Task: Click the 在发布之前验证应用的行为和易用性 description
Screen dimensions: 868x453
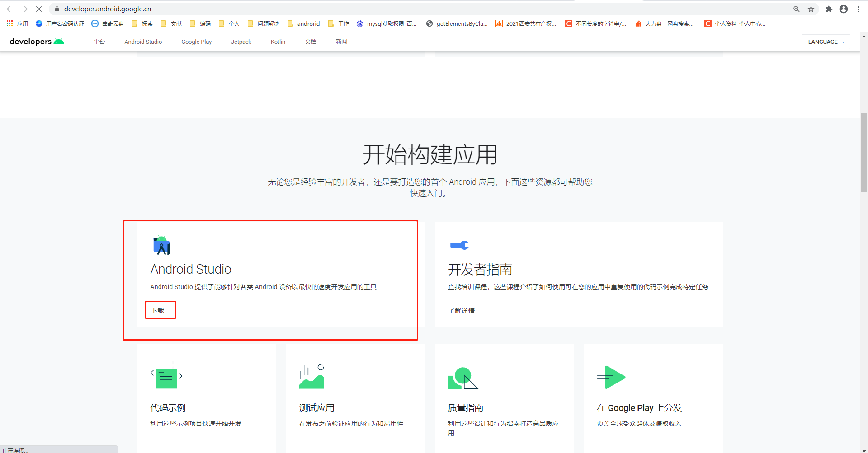Action: tap(351, 424)
